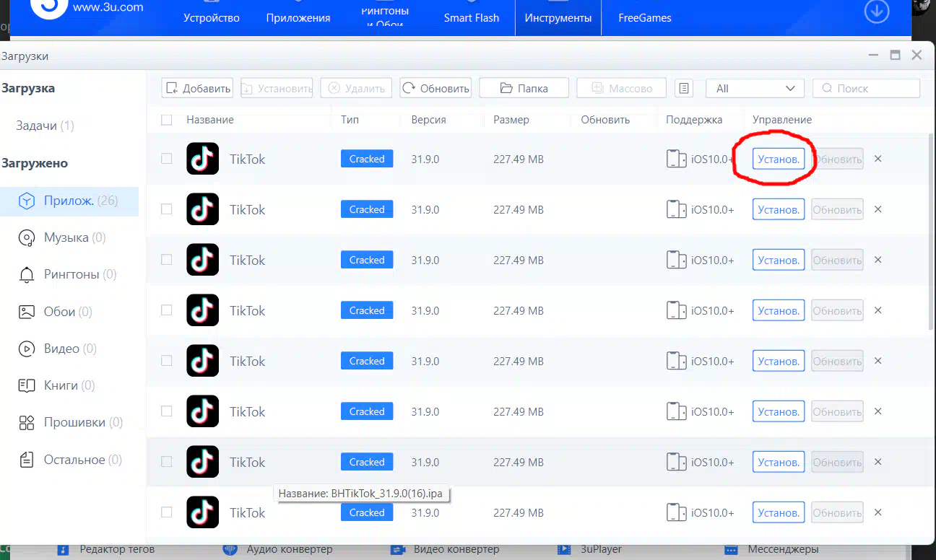Click the Управление column header
The image size is (936, 560).
[x=782, y=120]
